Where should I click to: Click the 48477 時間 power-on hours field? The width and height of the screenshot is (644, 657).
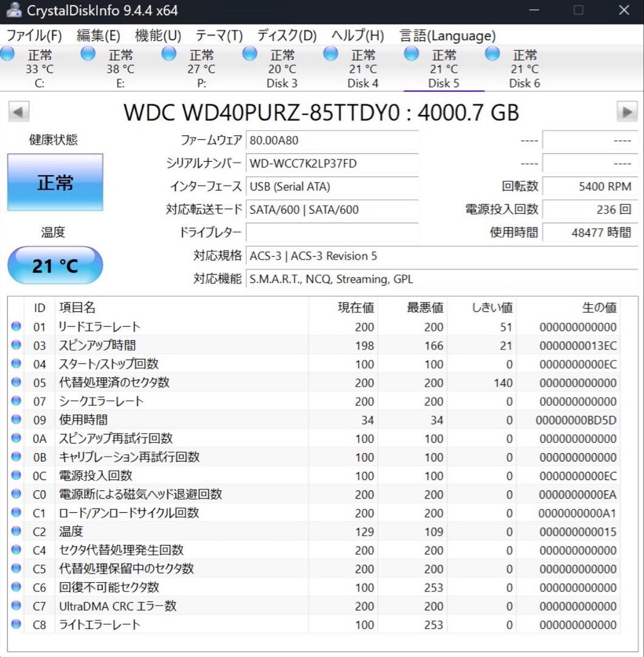590,232
